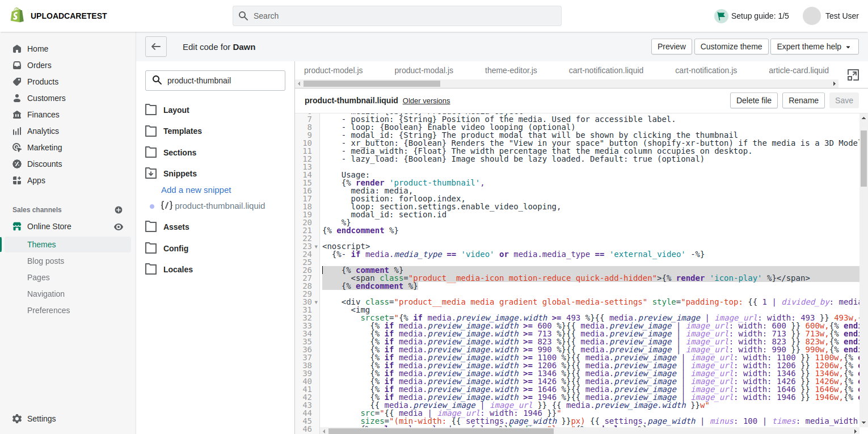Click the Shopify bag logo
The width and height of the screenshot is (868, 434).
[17, 16]
